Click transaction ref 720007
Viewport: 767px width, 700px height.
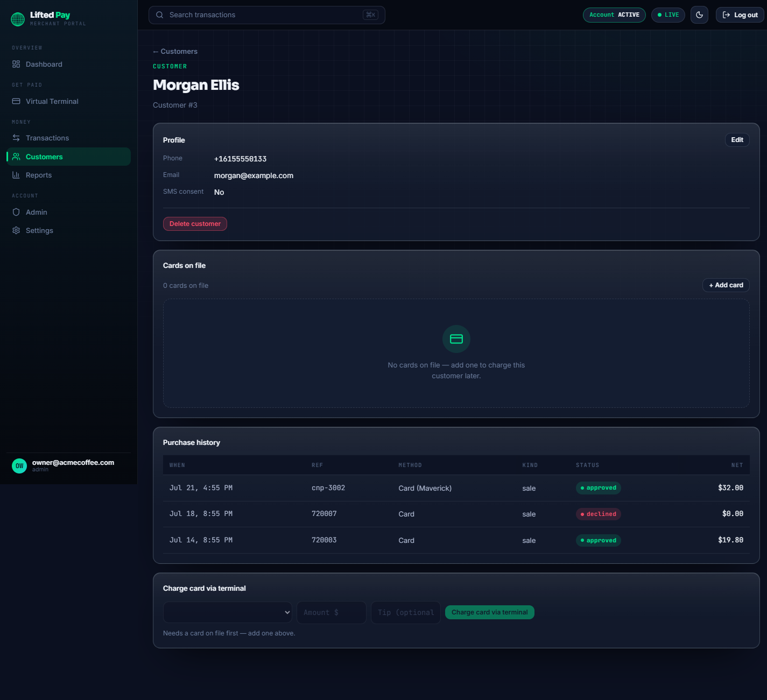tap(324, 514)
